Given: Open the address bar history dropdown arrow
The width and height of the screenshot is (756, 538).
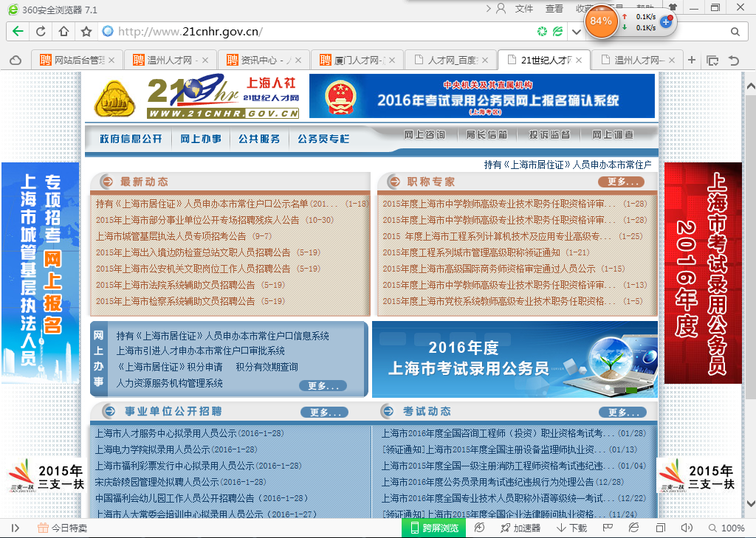Looking at the screenshot, I should (576, 32).
